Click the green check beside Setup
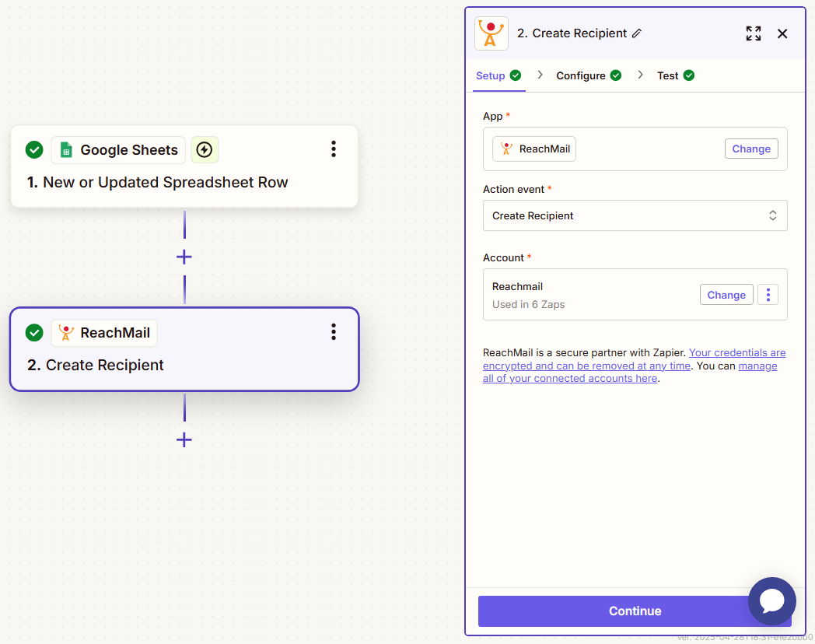This screenshot has height=644, width=815. tap(516, 75)
